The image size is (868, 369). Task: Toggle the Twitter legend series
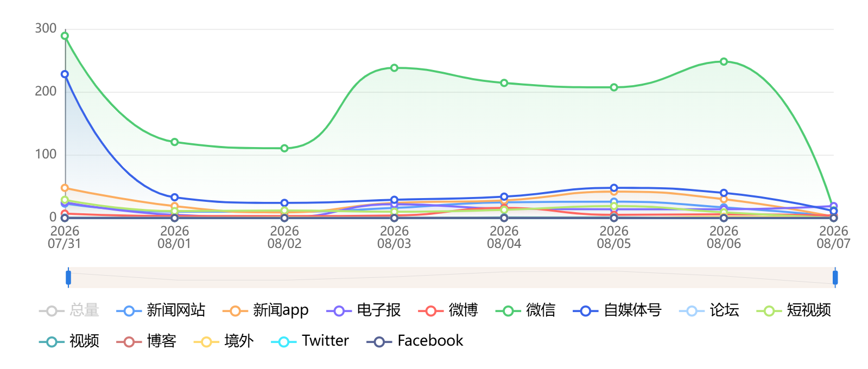[x=310, y=341]
